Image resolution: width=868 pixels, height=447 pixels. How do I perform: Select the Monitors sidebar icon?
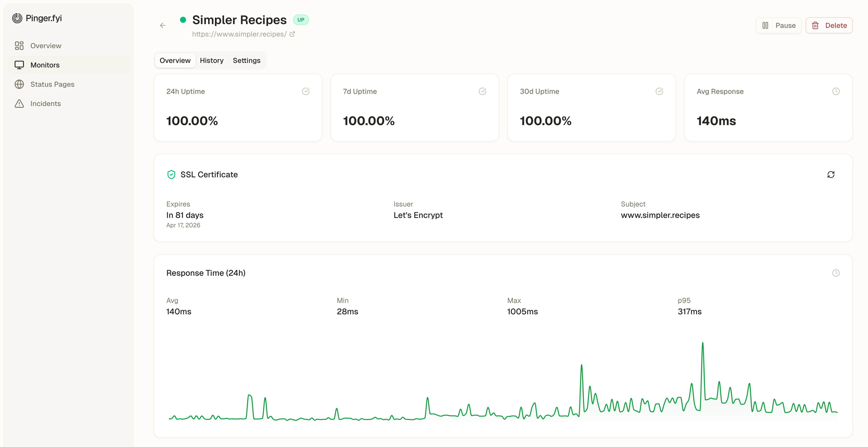coord(19,65)
